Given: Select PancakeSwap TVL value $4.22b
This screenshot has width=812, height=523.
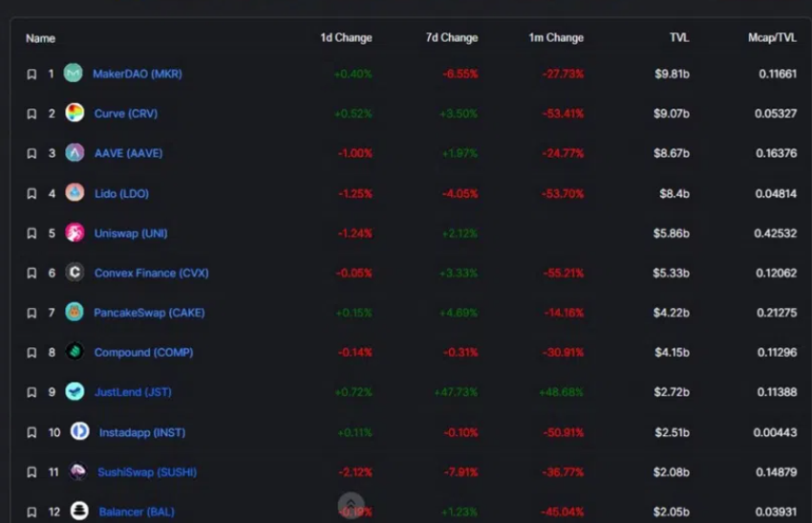Looking at the screenshot, I should click(672, 313).
